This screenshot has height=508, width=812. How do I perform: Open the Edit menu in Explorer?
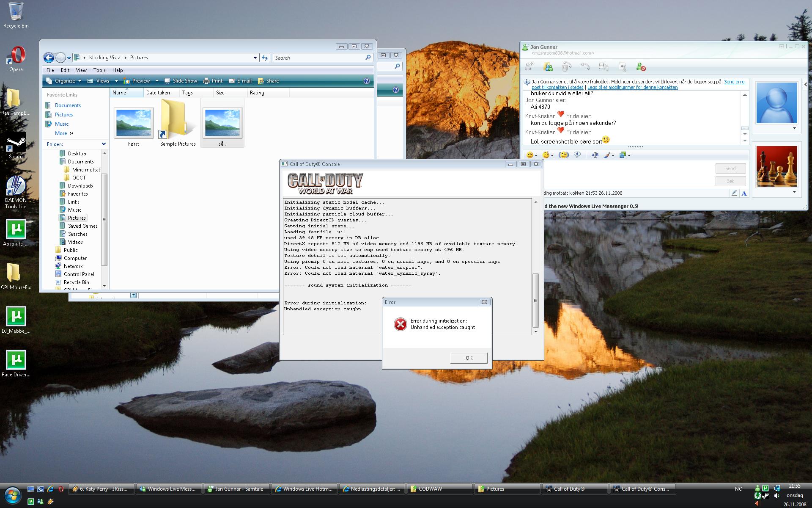[65, 70]
